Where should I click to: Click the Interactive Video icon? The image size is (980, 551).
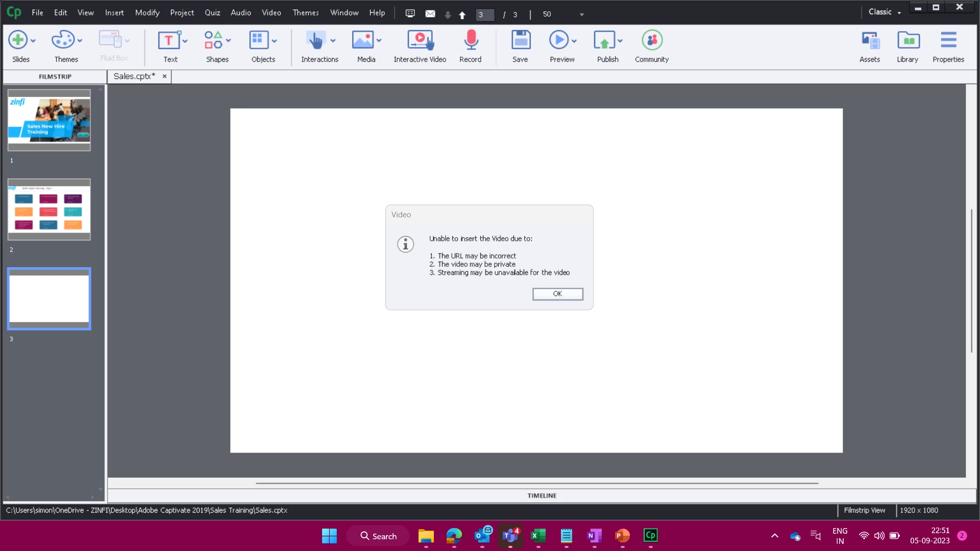[420, 41]
